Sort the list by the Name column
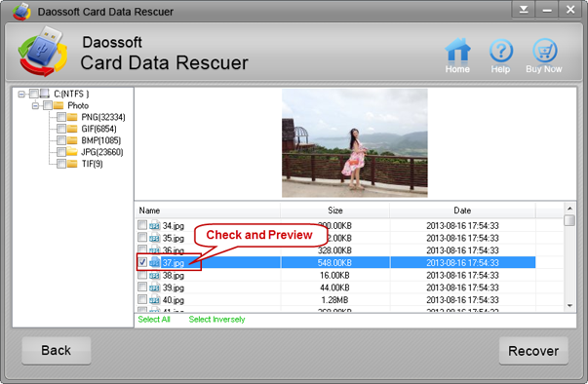The height and width of the screenshot is (384, 588). click(x=208, y=211)
